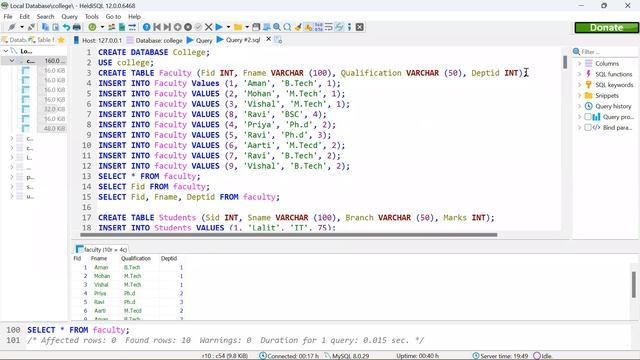Click the 'Mohan' cell in result grid
640x360 pixels.
[x=102, y=276]
